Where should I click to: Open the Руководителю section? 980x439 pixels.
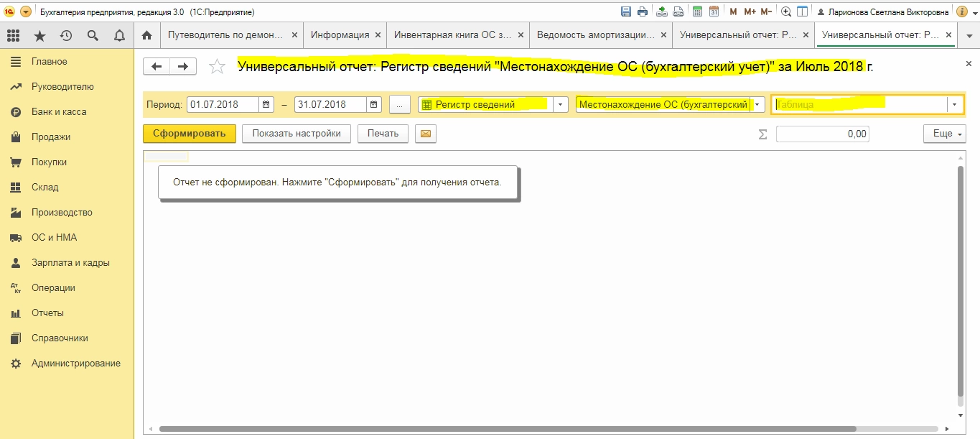(x=67, y=87)
